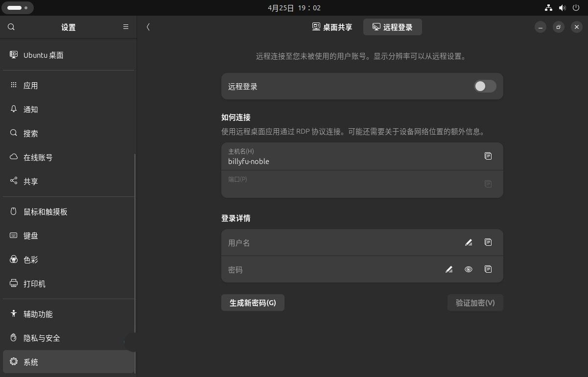Open the search in Settings sidebar
Viewport: 588px width, 377px height.
(11, 27)
